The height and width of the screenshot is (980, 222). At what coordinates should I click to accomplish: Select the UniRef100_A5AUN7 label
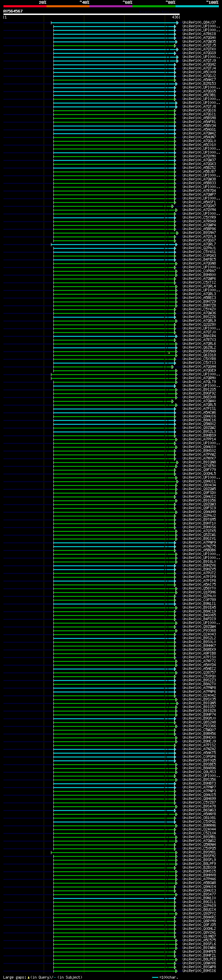click(199, 137)
